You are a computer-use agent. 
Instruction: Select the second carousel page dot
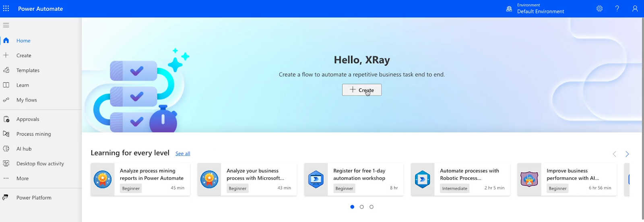tap(362, 207)
